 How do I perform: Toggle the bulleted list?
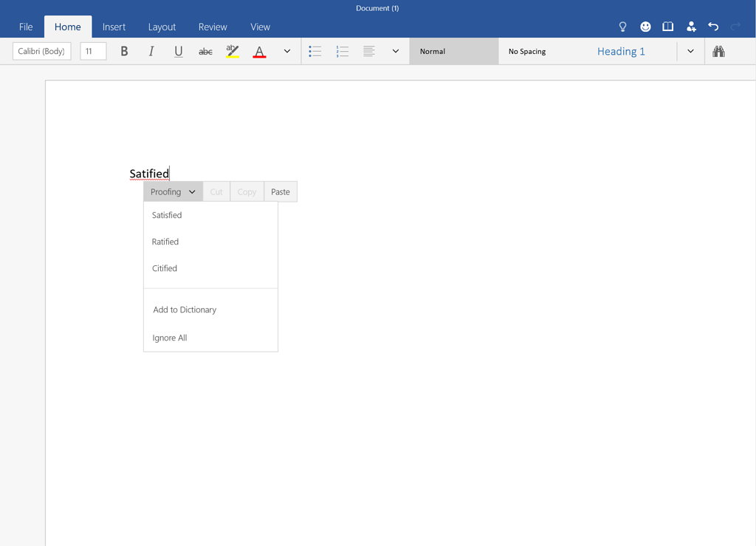tap(315, 51)
